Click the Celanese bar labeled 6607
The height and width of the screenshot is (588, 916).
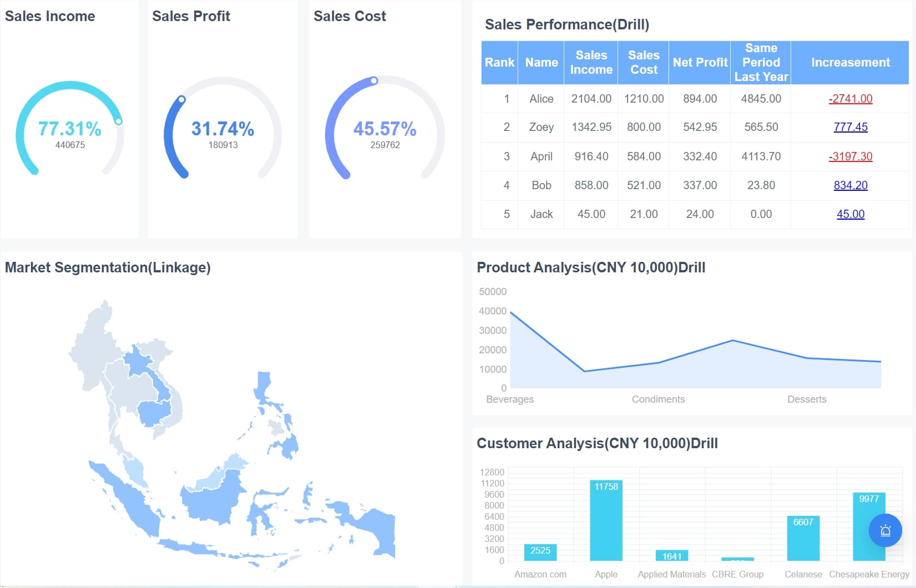pyautogui.click(x=803, y=539)
